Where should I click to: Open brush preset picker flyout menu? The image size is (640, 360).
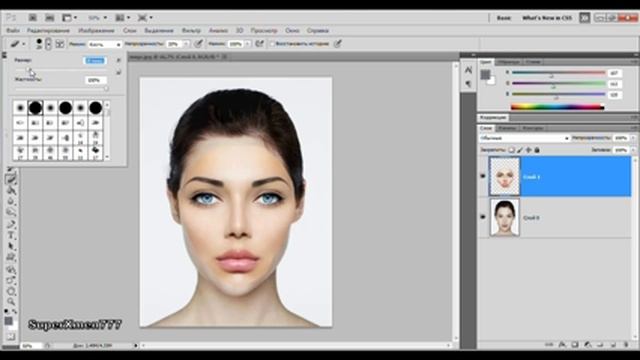118,60
